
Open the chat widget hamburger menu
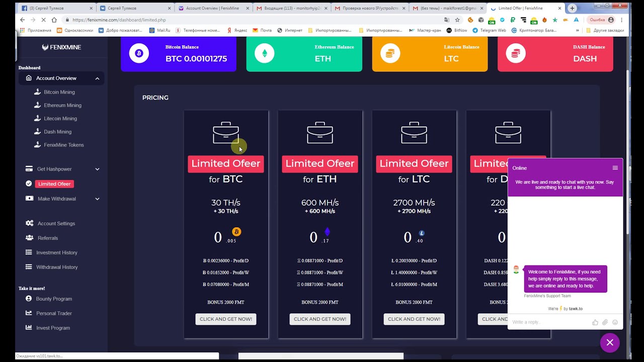[615, 168]
